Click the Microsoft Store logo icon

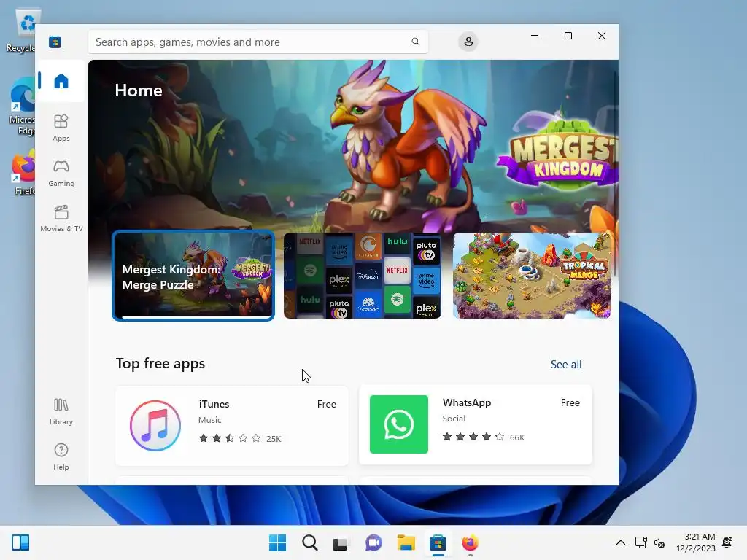point(55,42)
